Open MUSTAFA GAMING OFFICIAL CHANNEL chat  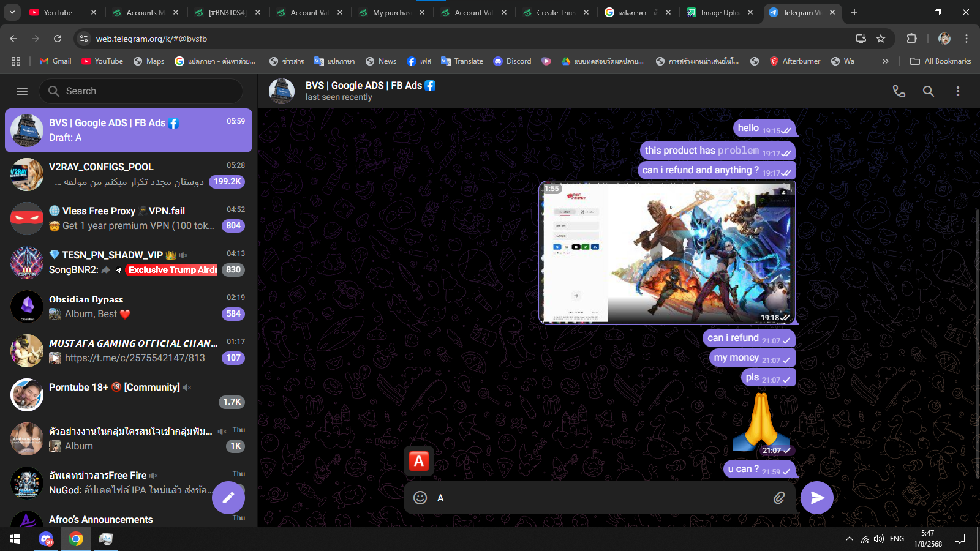point(129,351)
